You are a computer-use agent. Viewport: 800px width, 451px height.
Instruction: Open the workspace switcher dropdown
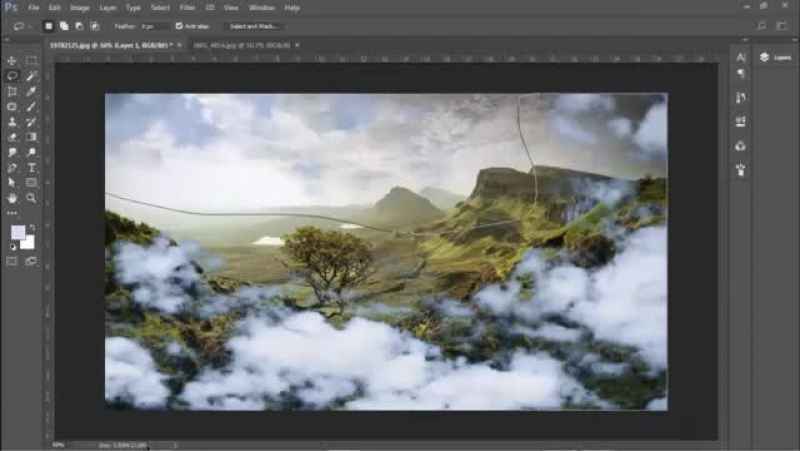pos(765,26)
